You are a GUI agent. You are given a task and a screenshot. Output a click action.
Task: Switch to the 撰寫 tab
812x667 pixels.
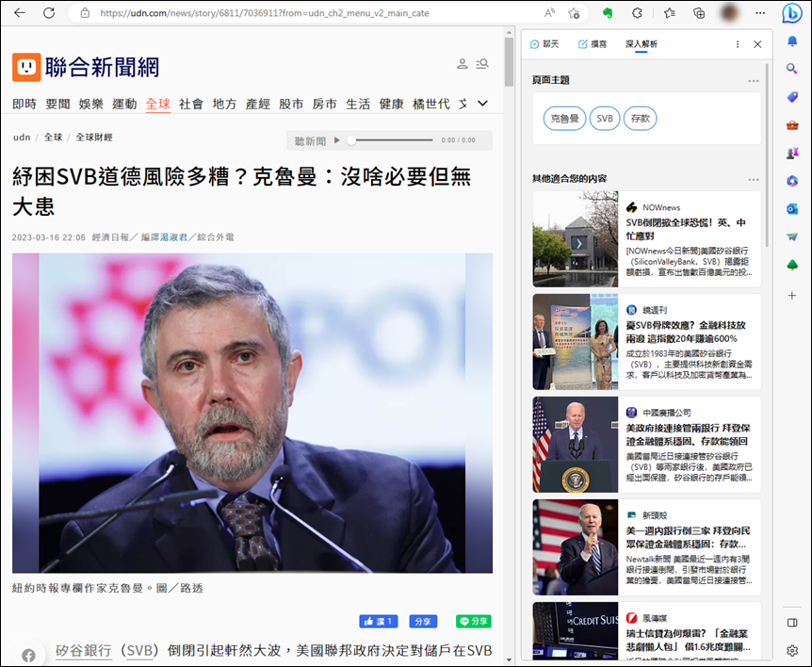point(592,44)
